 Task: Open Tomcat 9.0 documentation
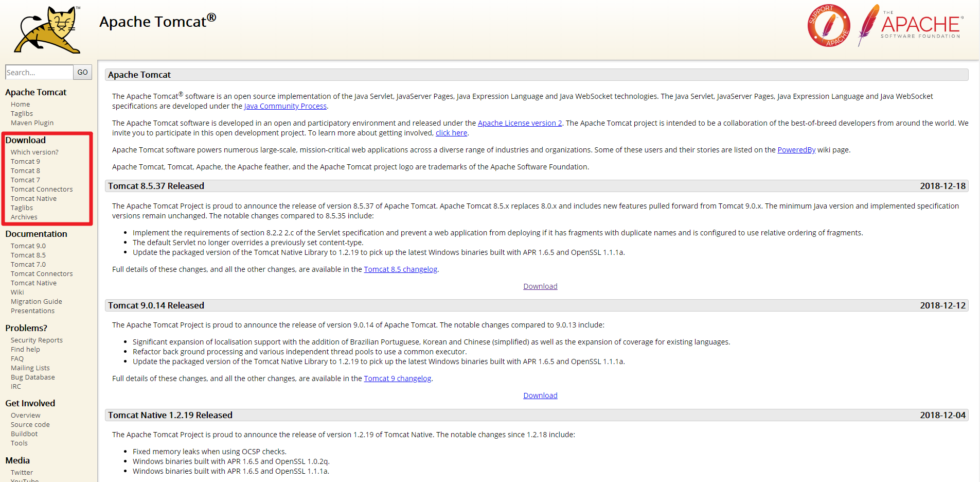(x=28, y=246)
